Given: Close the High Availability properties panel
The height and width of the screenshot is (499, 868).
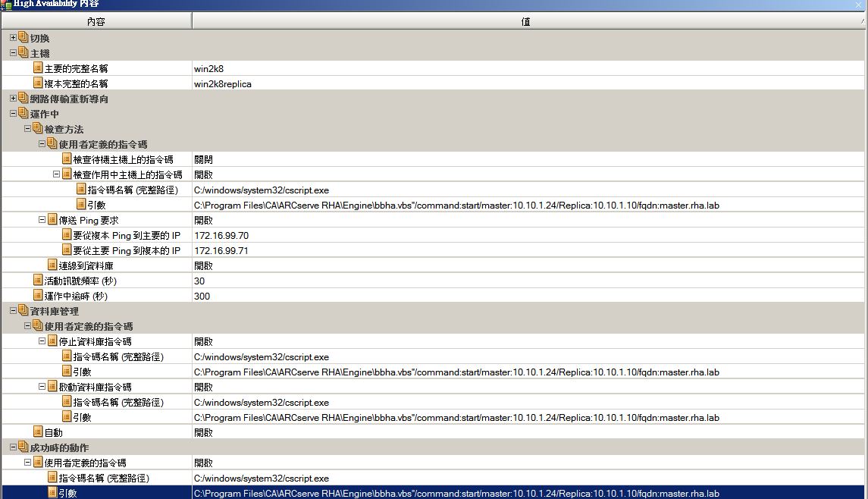Looking at the screenshot, I should tap(859, 5).
